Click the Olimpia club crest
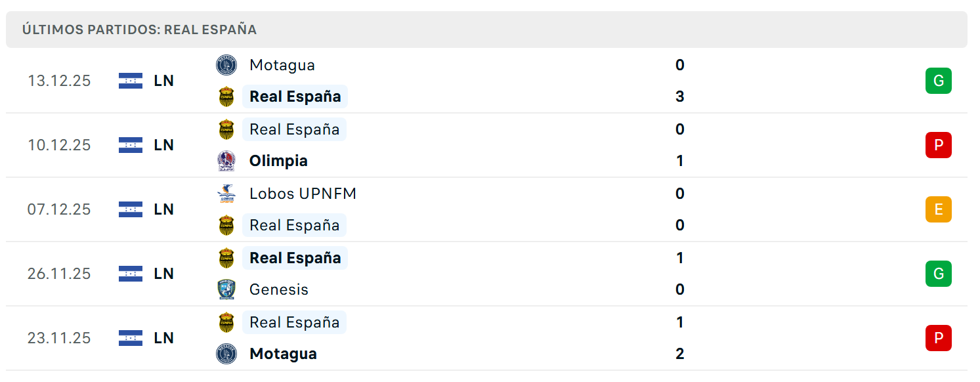Viewport: 980px width, 382px height. coord(226,161)
